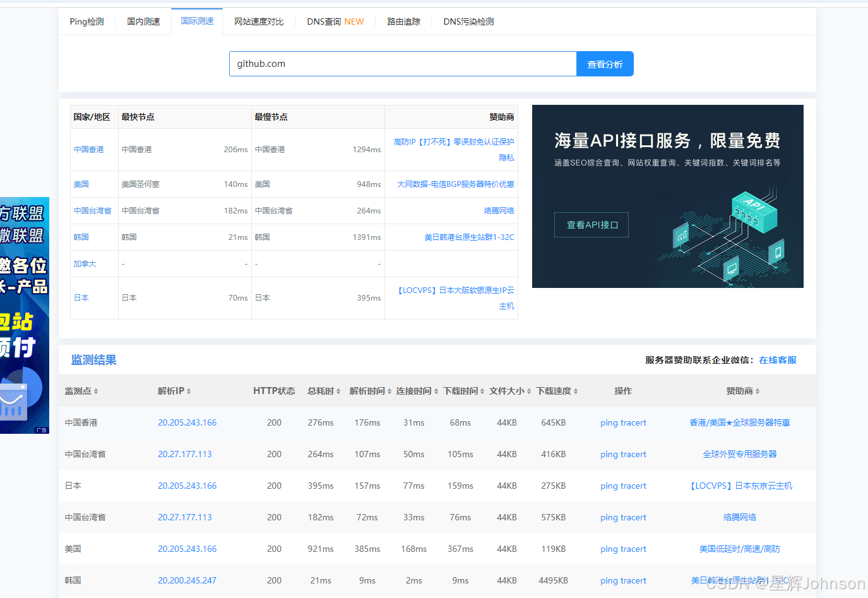Open IP link 20.27.177.113
The height and width of the screenshot is (598, 868).
point(184,454)
